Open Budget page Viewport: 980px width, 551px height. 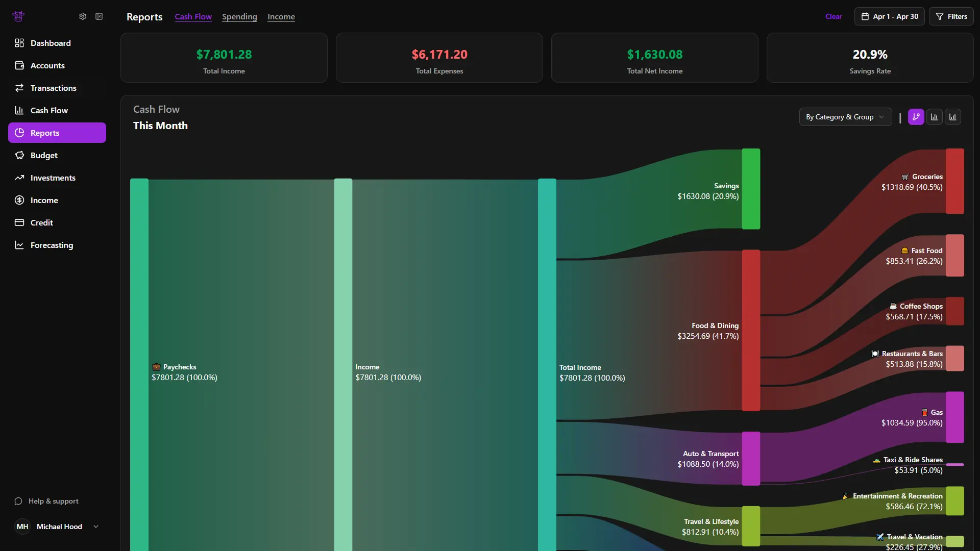pyautogui.click(x=57, y=155)
